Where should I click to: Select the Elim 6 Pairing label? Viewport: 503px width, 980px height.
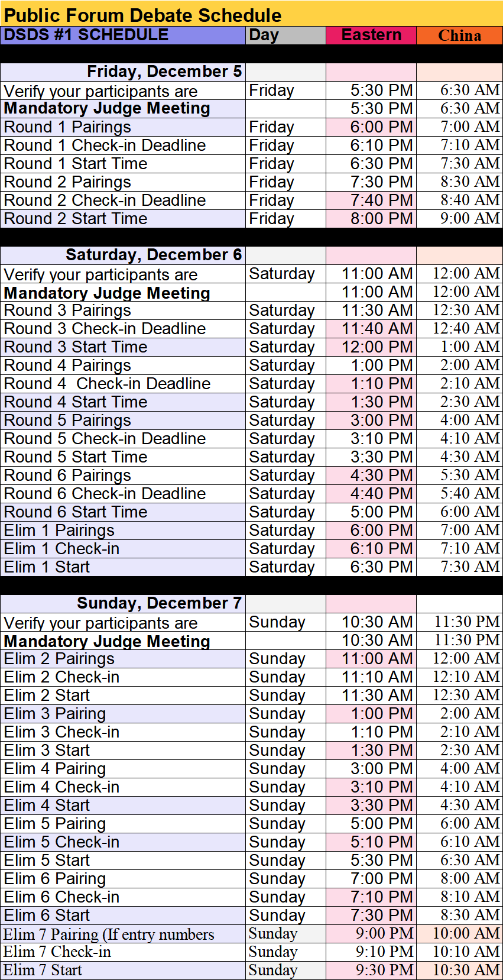tap(55, 879)
